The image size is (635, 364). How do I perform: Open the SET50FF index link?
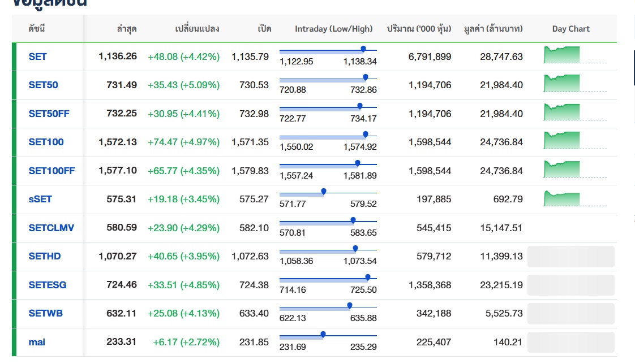coord(49,114)
